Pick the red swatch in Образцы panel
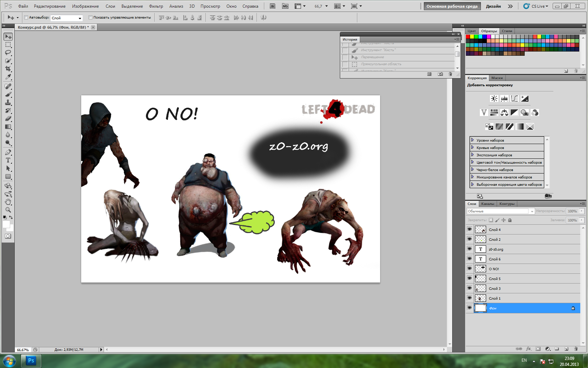Screen dimensions: 588x368 point(468,36)
